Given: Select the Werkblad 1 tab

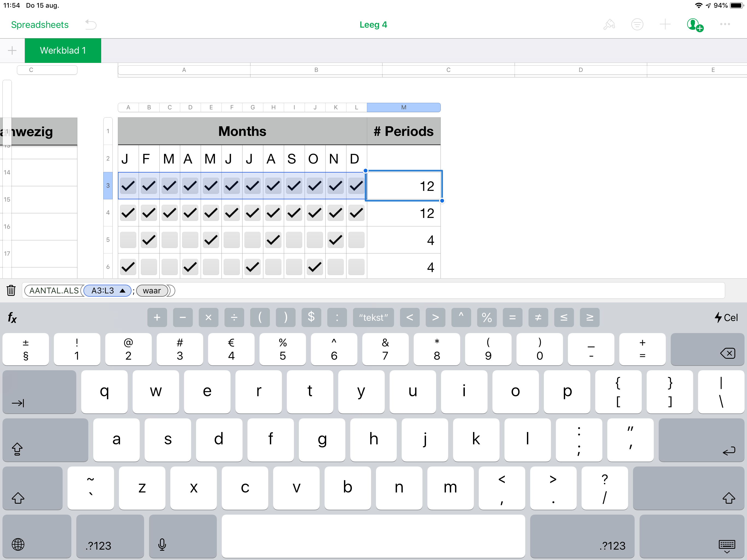Looking at the screenshot, I should click(63, 51).
